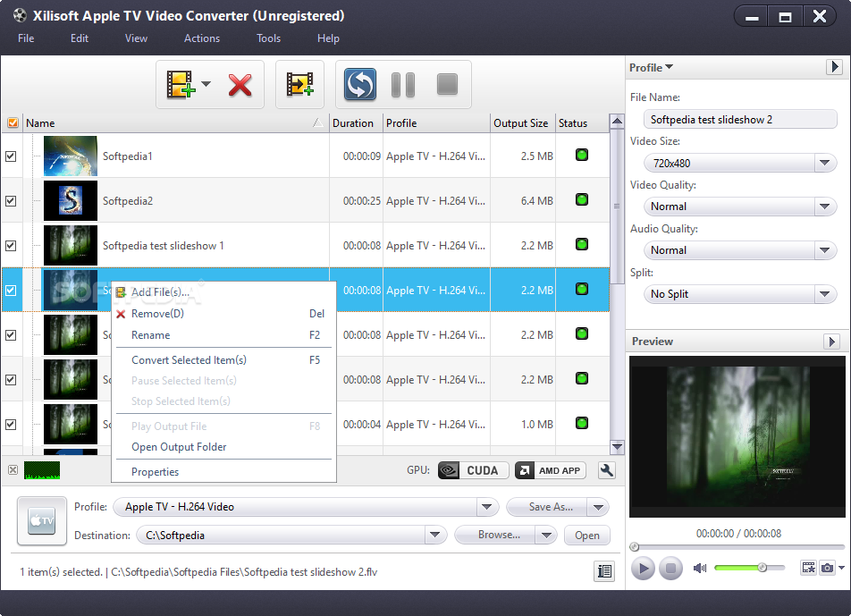
Task: Click the Stop toolbar square icon
Action: click(x=447, y=84)
